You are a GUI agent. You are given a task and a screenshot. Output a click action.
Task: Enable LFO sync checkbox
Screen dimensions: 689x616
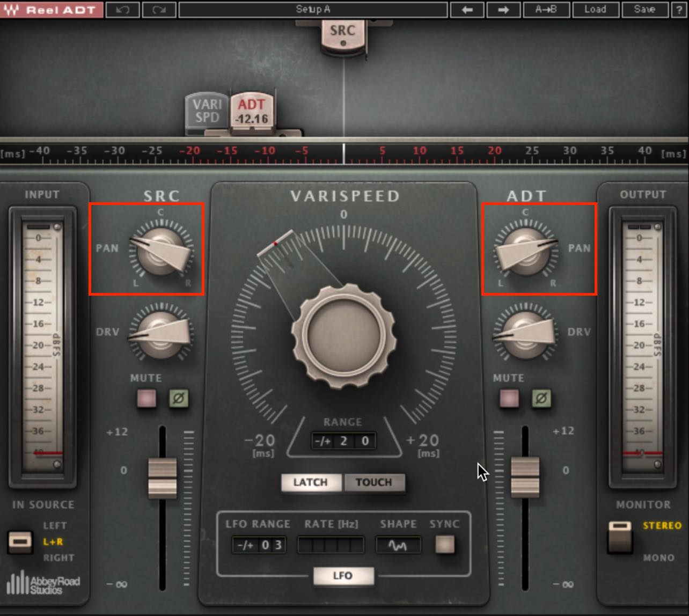[x=444, y=545]
